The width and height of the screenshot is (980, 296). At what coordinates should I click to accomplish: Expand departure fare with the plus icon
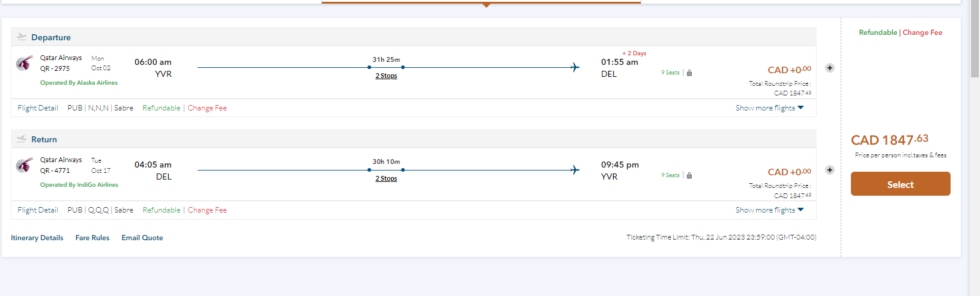coord(829,68)
